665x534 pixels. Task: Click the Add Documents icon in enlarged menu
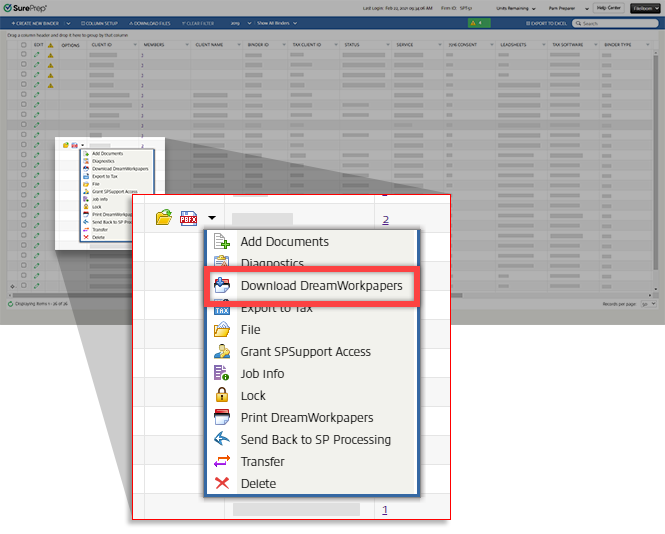click(222, 242)
